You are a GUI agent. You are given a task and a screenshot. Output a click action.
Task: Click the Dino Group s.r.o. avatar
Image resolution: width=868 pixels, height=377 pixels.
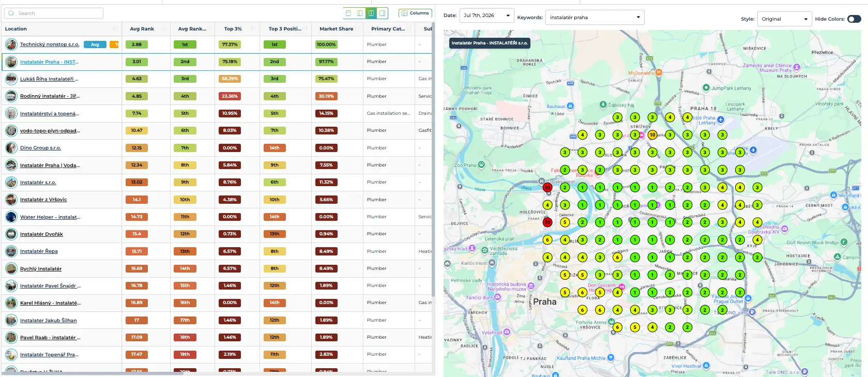(x=11, y=148)
